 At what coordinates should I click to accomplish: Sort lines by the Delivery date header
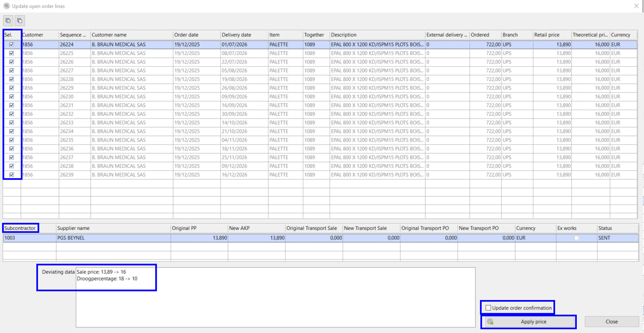(x=244, y=35)
